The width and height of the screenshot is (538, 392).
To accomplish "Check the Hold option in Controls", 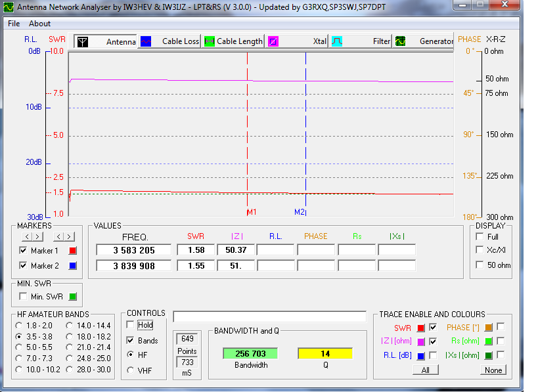I will [131, 325].
